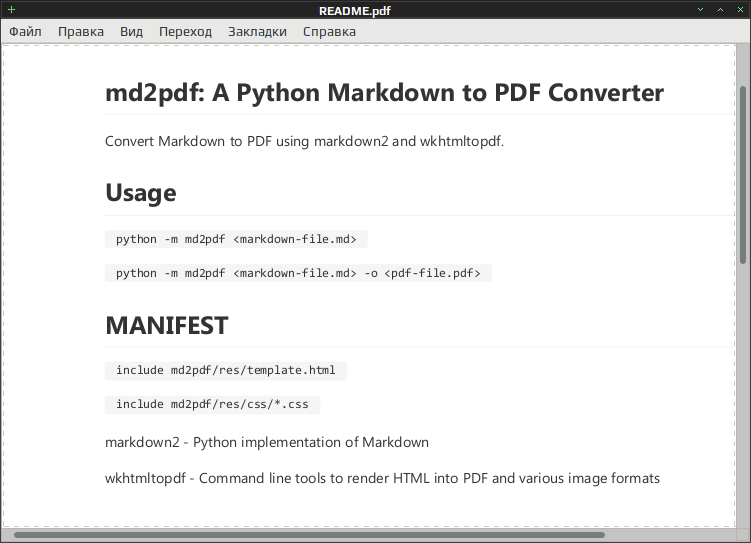This screenshot has width=751, height=543.
Task: Open the Справка menu
Action: (x=329, y=32)
